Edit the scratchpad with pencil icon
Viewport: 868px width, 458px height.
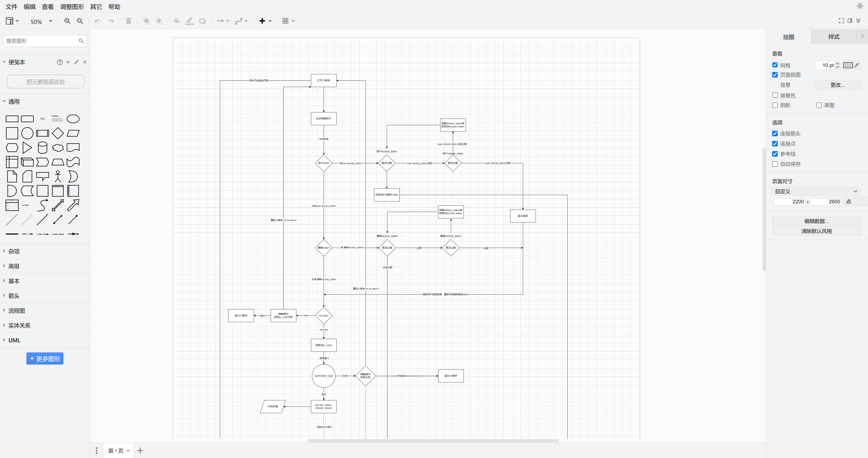pyautogui.click(x=76, y=62)
